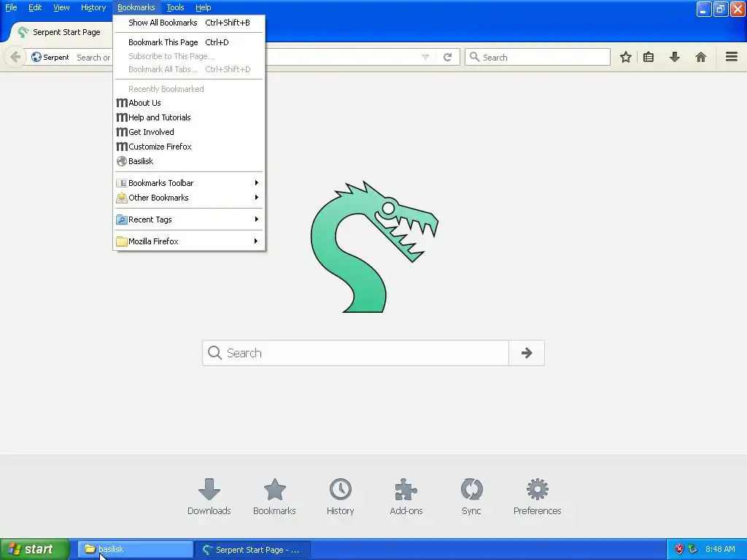The height and width of the screenshot is (560, 747).
Task: Expand Mozilla Firefox folder submenu
Action: pos(189,241)
